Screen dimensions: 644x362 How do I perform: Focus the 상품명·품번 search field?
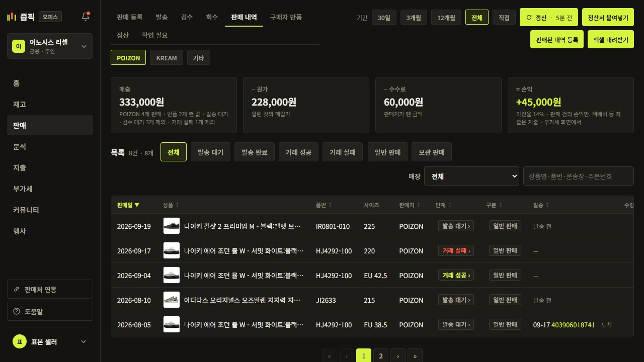coord(579,176)
